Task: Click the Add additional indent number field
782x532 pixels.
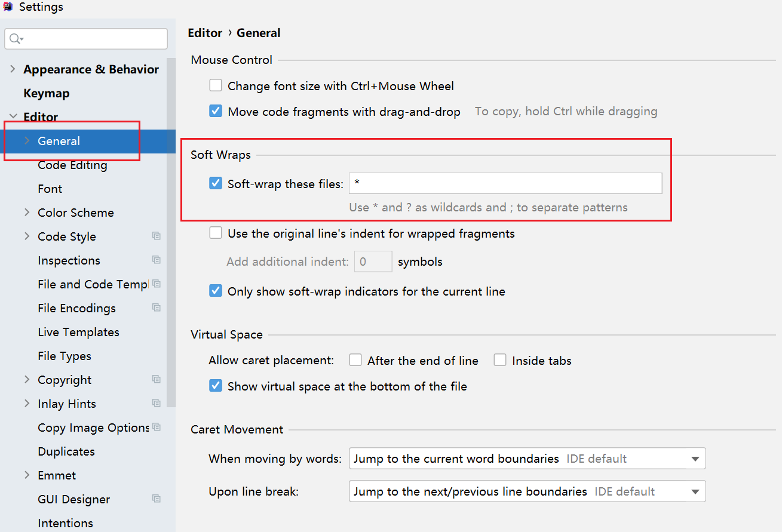Action: click(x=373, y=262)
